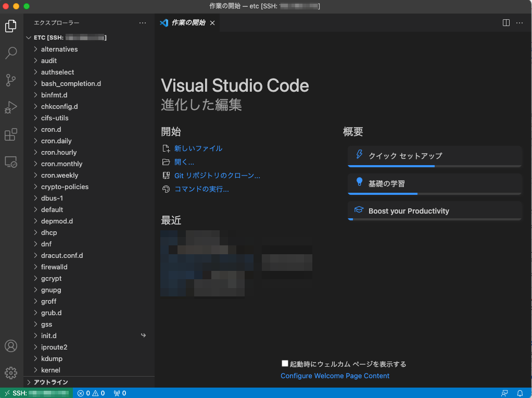Split the editor to the right
This screenshot has width=532, height=398.
click(506, 23)
